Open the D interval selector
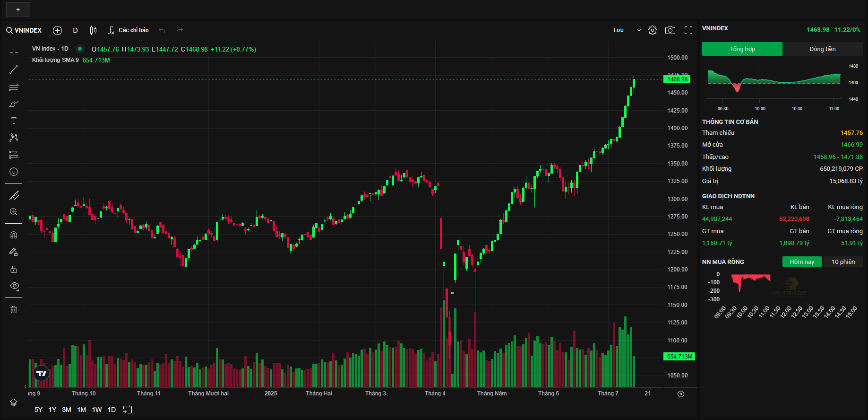The height and width of the screenshot is (420, 868). [x=75, y=30]
